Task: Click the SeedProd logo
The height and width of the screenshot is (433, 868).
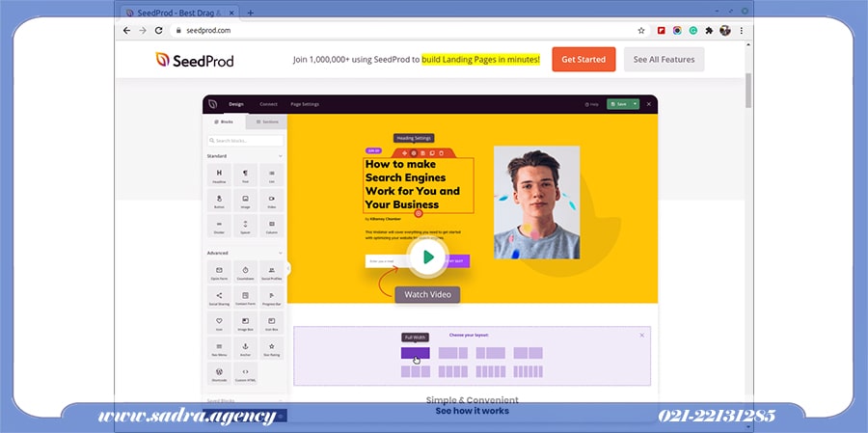Action: (x=194, y=60)
